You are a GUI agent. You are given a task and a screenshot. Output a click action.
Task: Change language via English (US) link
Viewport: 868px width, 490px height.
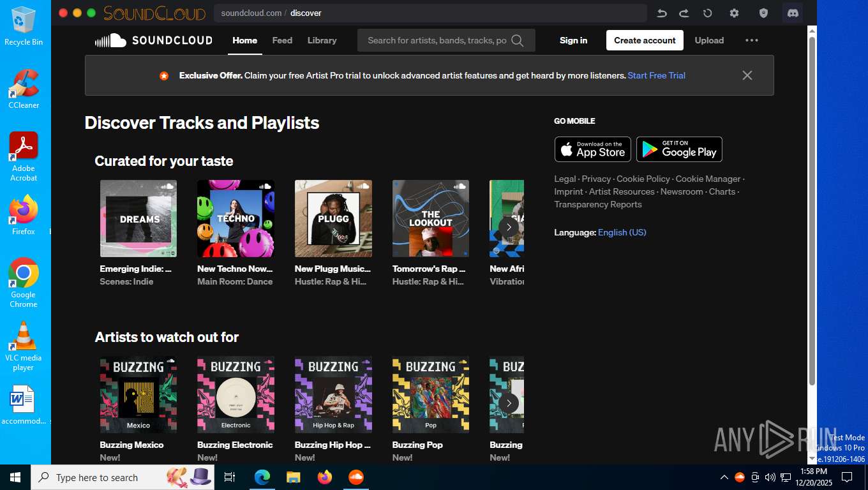622,232
